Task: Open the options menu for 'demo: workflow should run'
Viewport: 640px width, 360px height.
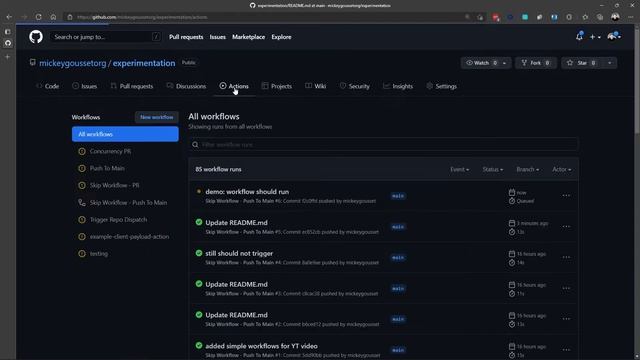Action: click(x=566, y=196)
